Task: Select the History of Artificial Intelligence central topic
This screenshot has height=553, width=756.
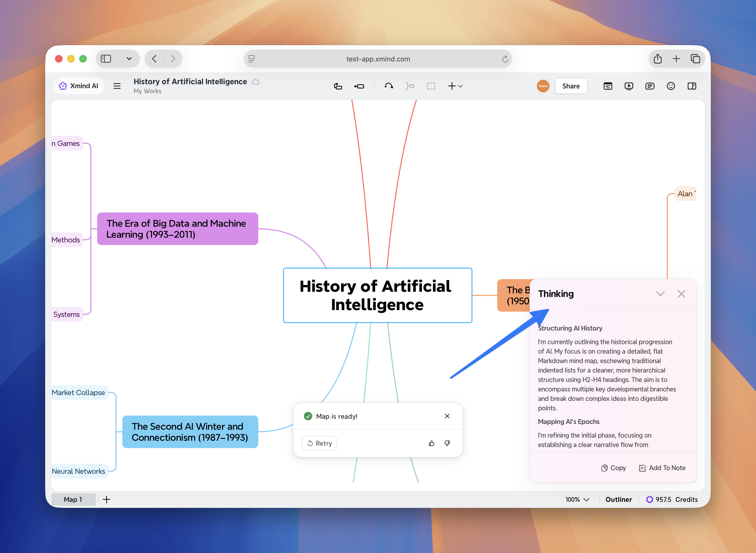Action: [x=378, y=295]
